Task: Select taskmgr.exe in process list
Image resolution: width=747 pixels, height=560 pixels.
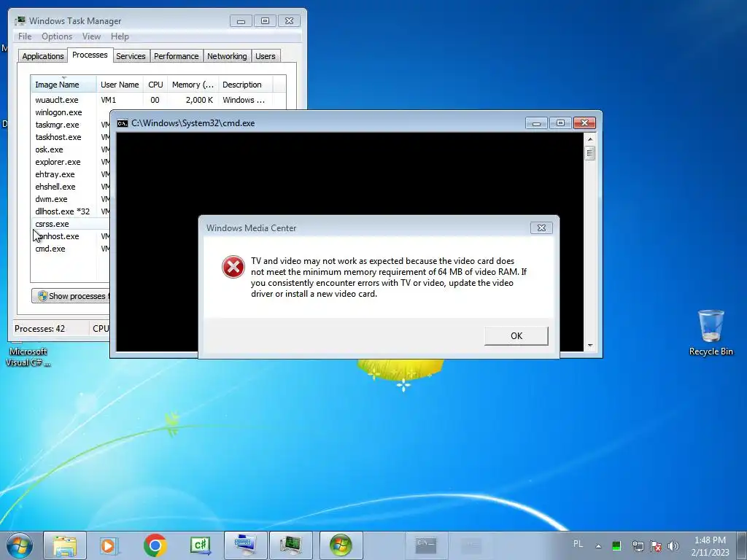Action: click(71, 125)
